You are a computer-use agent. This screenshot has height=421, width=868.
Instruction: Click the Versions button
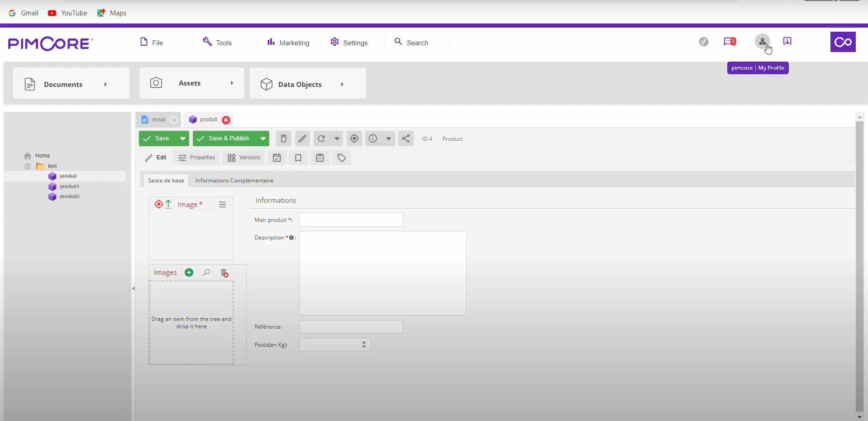[x=244, y=158]
